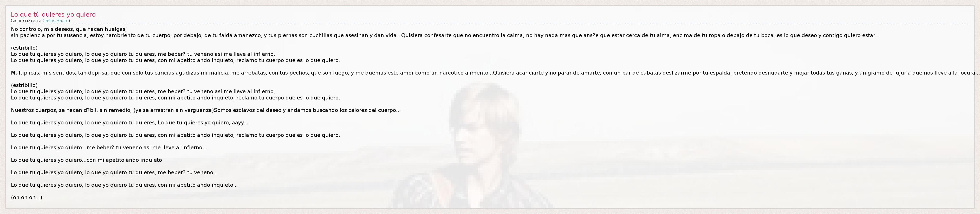Click the short line ending me beber? tu veneno...
The width and height of the screenshot is (980, 214).
click(114, 172)
